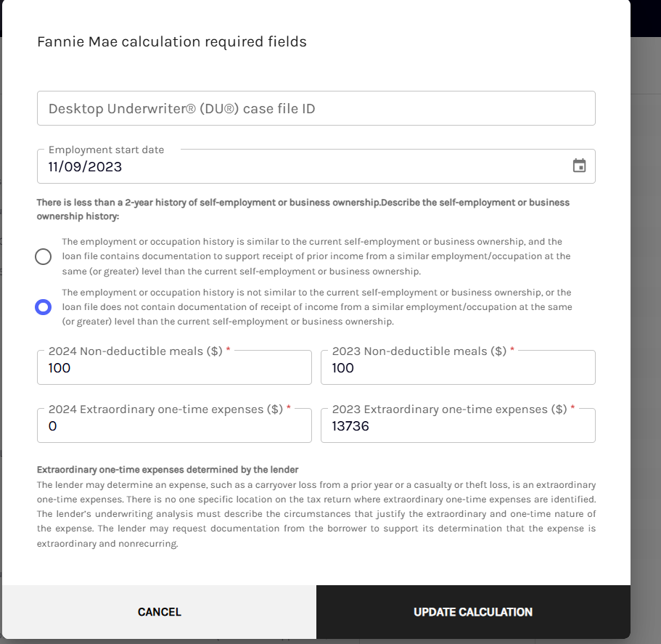Screen dimensions: 661x644
Task: Click the Employment start date floating label
Action: 106,150
